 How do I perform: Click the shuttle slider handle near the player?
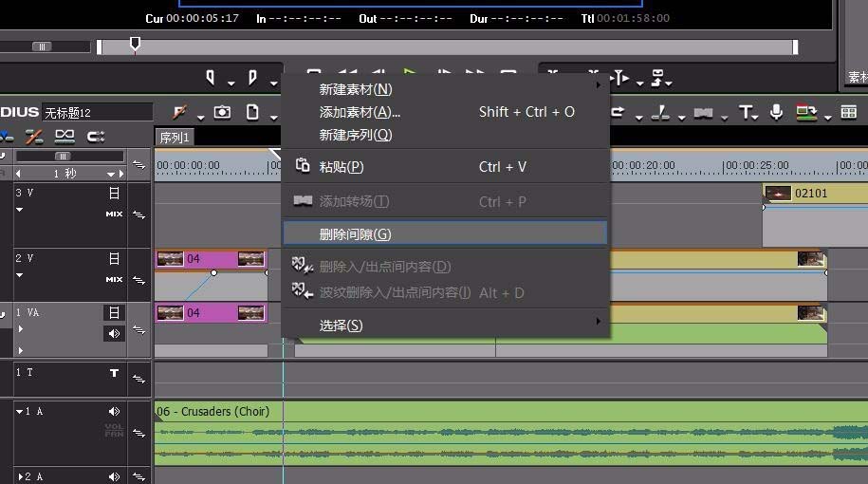pyautogui.click(x=42, y=47)
